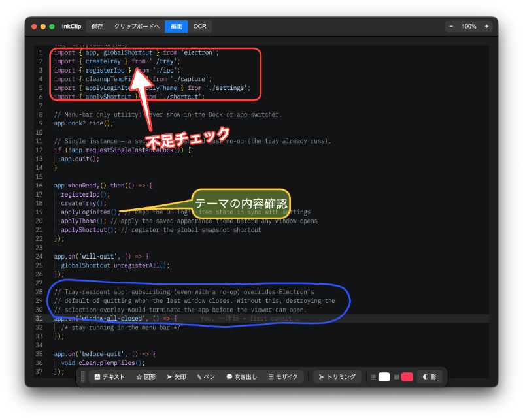Select the 図形 shape tool

coord(146,377)
